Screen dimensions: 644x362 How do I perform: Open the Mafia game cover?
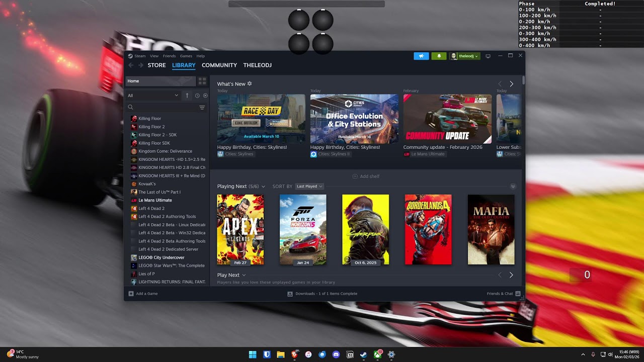pos(491,230)
